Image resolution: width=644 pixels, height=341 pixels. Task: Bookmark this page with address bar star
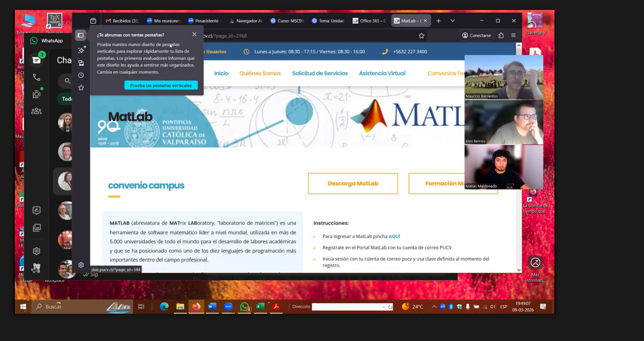(421, 36)
